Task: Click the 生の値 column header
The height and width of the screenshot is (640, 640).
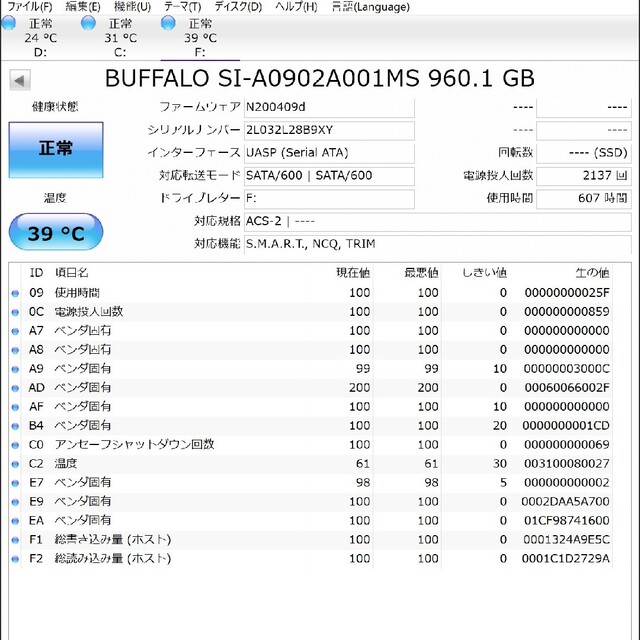Action: (592, 273)
